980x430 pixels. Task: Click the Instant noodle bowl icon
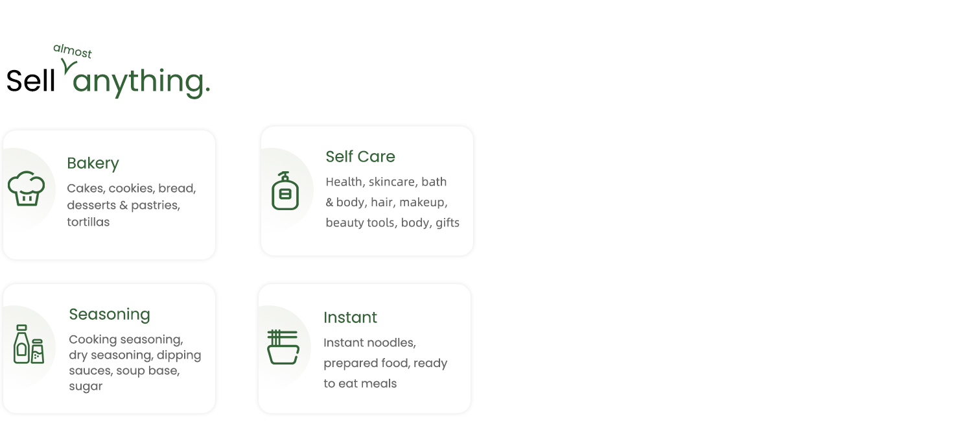point(283,347)
